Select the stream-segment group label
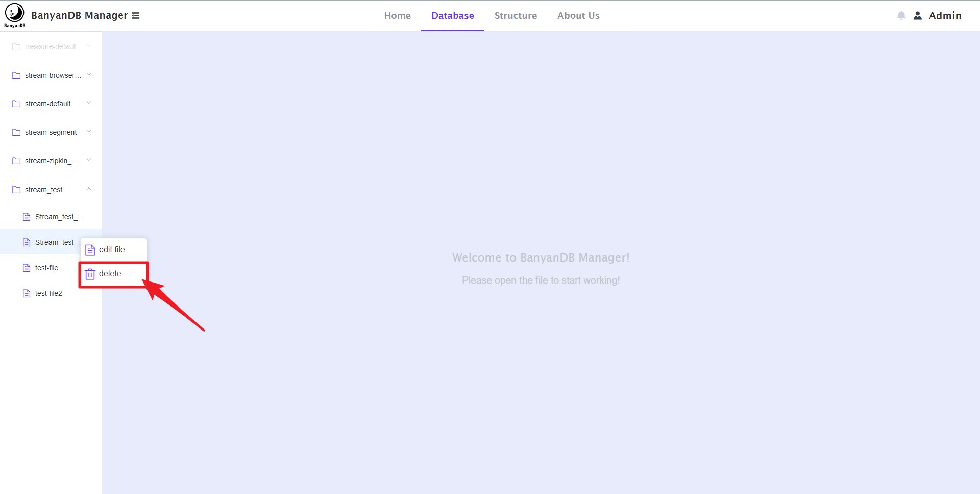 point(51,132)
